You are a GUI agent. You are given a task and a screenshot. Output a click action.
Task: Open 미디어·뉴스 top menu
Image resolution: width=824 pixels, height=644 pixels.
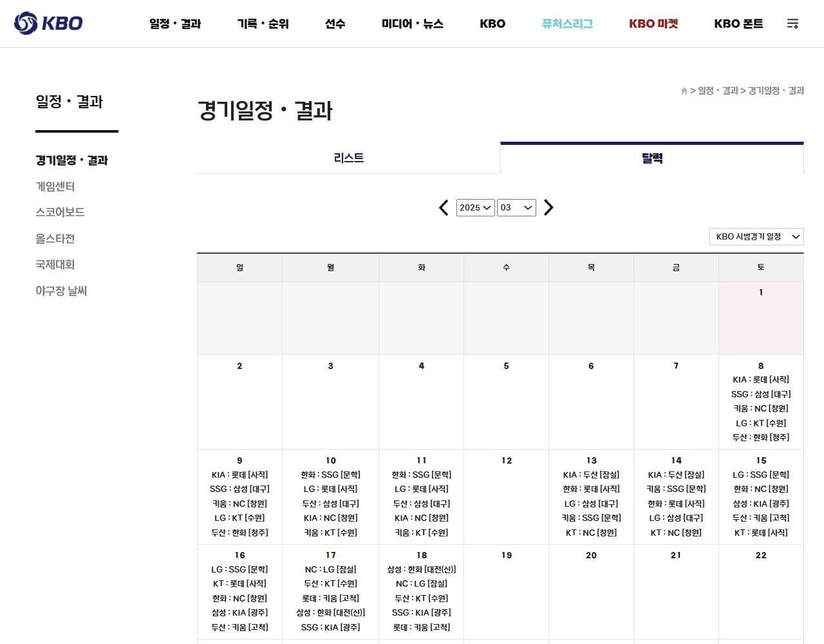tap(413, 24)
